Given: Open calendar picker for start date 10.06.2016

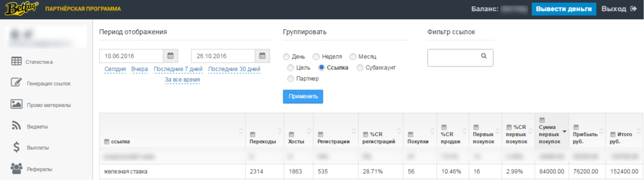Looking at the screenshot, I should pos(170,56).
